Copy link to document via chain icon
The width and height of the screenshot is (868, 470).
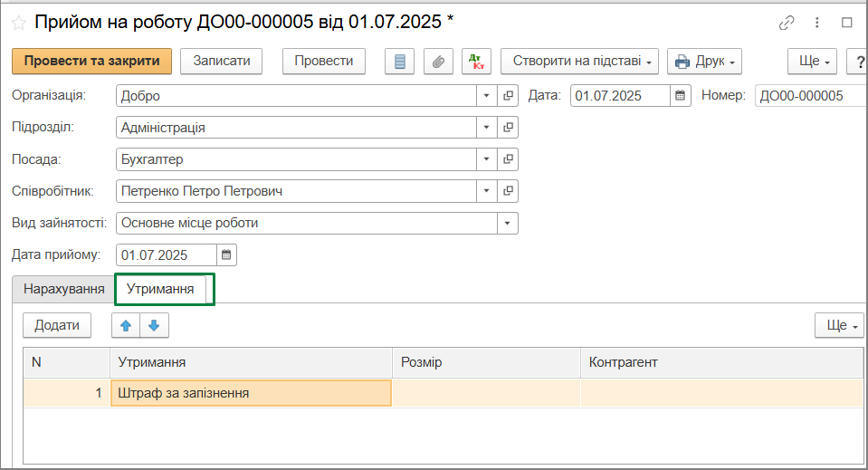point(786,23)
